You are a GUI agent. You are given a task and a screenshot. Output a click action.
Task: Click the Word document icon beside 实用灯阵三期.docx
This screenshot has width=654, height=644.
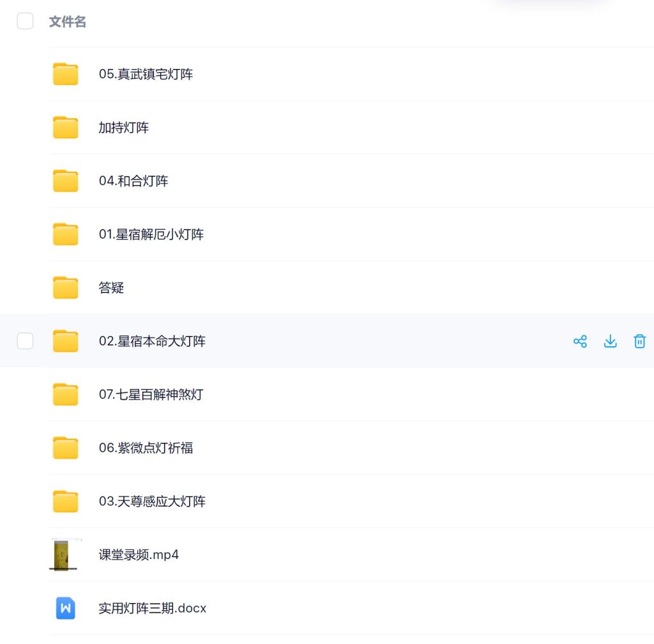click(65, 609)
